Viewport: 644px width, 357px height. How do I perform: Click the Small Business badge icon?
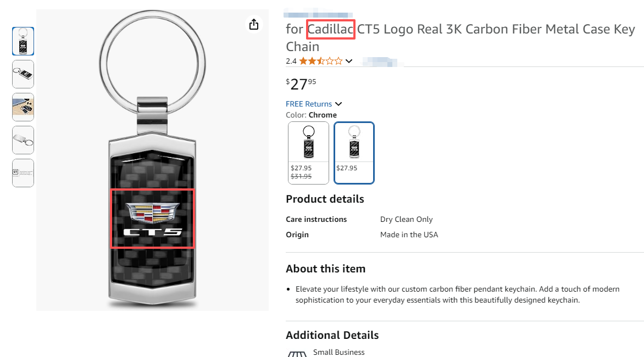tap(297, 353)
